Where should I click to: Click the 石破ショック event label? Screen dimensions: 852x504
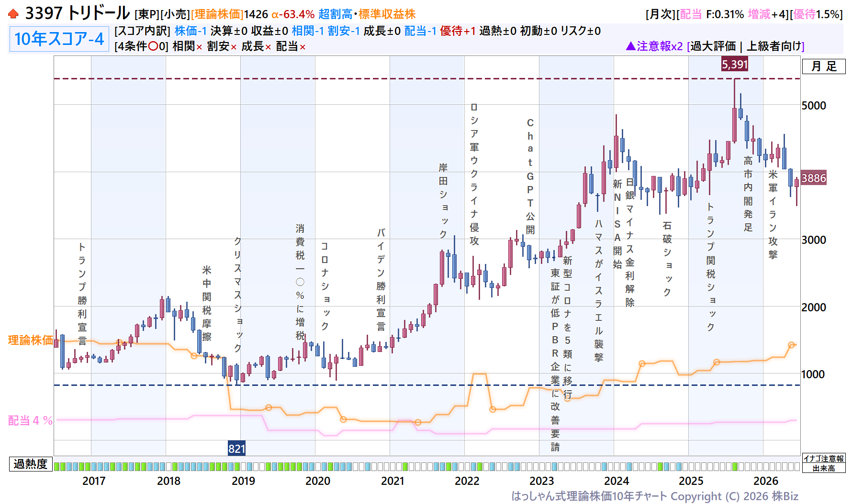[x=667, y=259]
